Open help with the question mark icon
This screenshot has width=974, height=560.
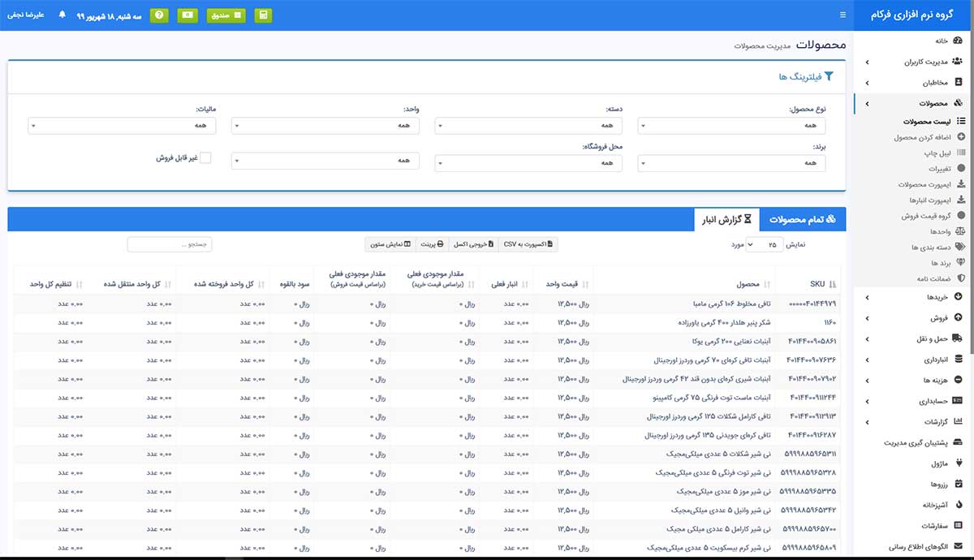click(159, 15)
